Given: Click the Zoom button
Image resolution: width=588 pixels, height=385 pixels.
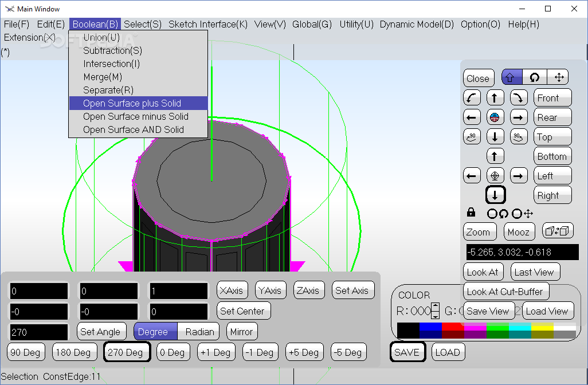Looking at the screenshot, I should point(480,232).
